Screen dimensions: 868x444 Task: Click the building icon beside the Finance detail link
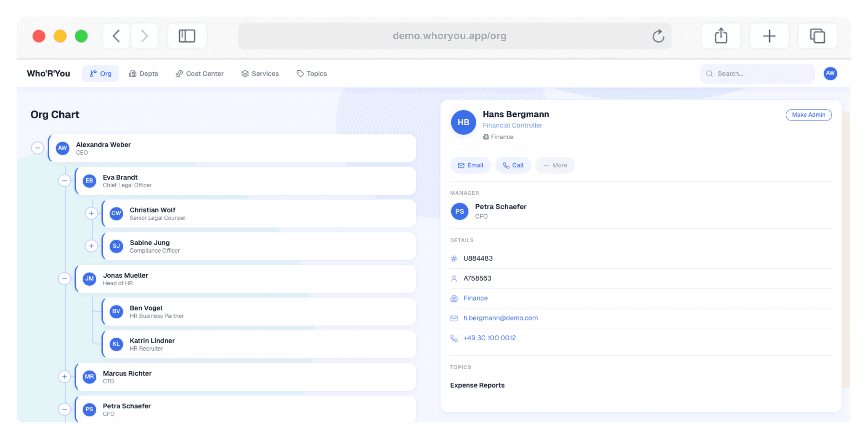tap(454, 298)
